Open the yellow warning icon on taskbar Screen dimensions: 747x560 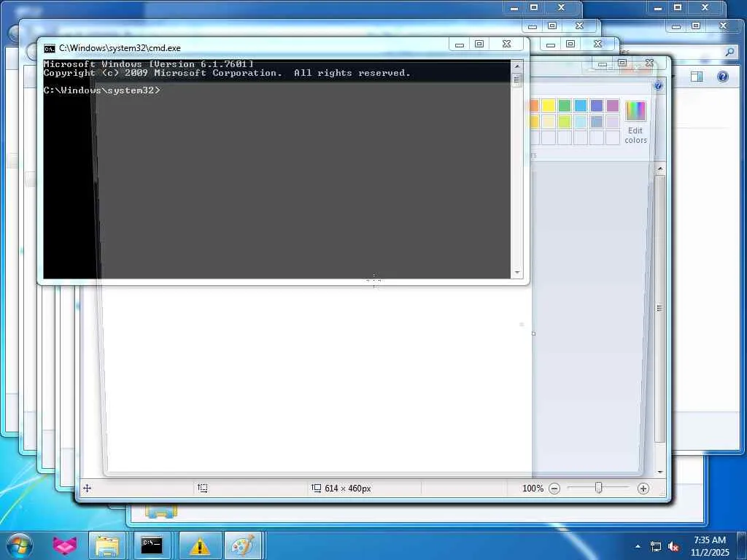tap(200, 545)
